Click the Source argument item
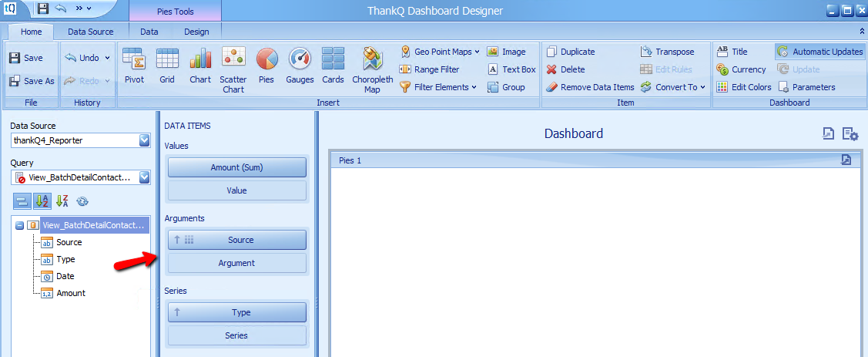Viewport: 868px width, 357px height. coord(237,240)
